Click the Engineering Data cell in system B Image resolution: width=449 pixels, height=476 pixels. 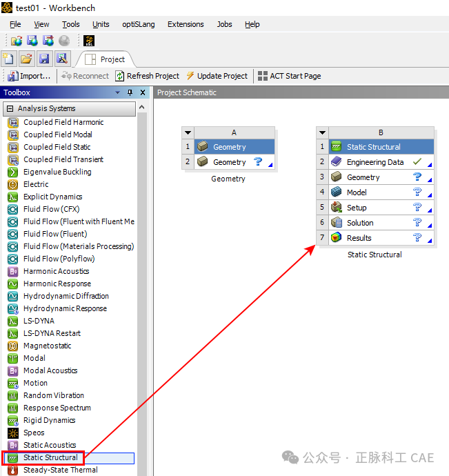[375, 162]
